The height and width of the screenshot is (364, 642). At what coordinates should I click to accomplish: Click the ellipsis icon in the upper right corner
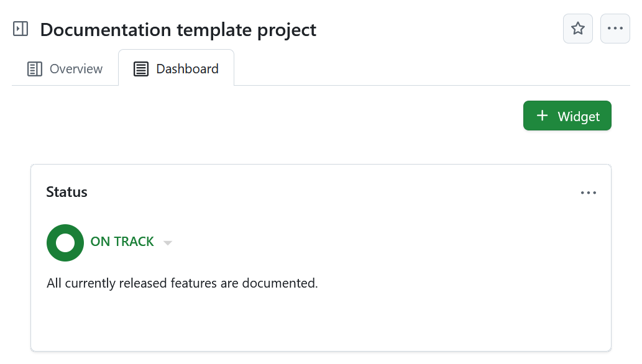point(615,29)
